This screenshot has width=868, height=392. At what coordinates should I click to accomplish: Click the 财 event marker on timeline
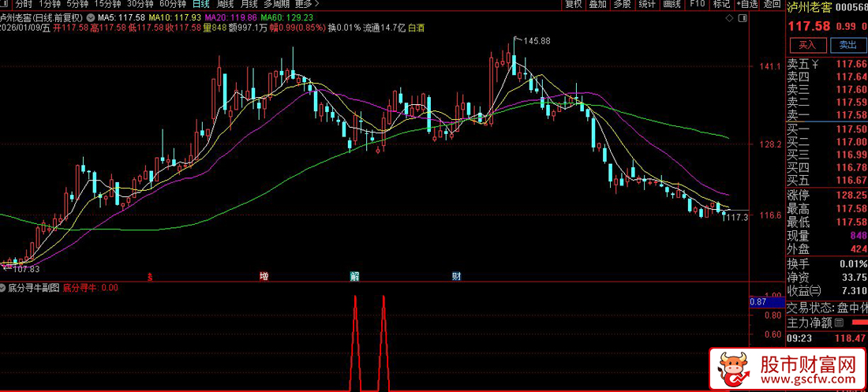(457, 276)
